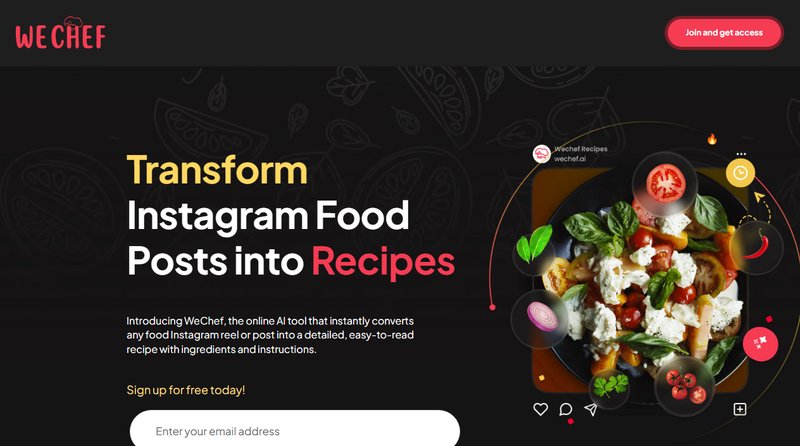800x446 pixels.
Task: Click the Wechef Recipes account name
Action: [581, 149]
